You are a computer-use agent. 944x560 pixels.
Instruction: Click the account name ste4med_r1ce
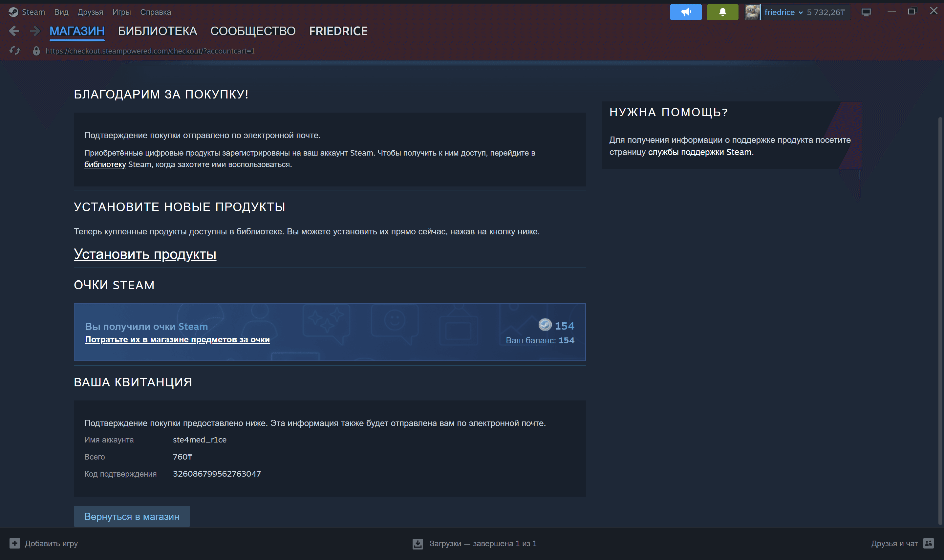200,440
